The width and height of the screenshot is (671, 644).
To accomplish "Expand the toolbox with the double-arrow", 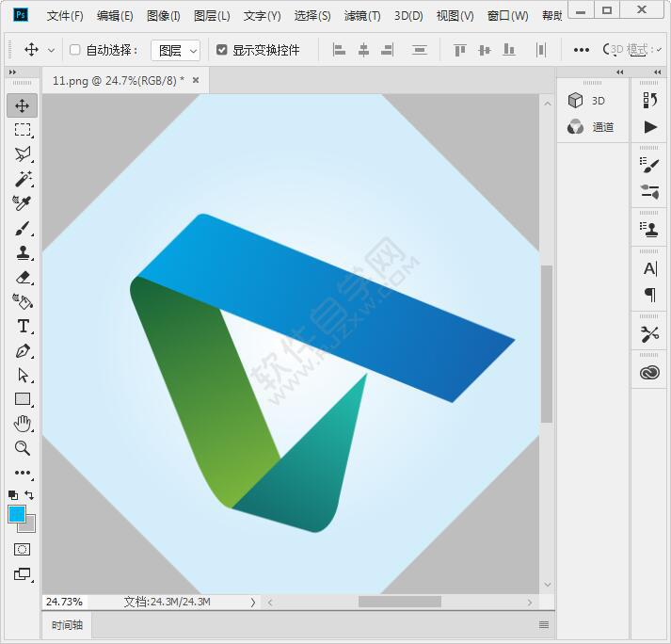I will [12, 72].
